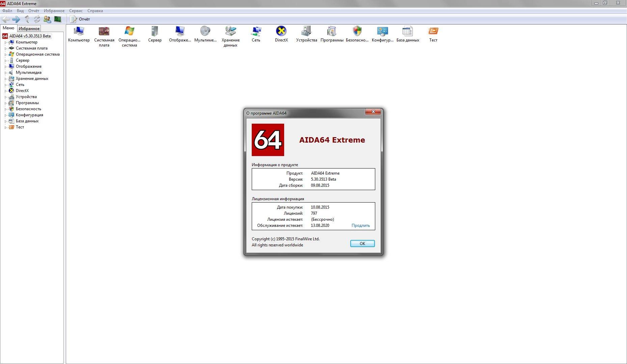Screen dimensions: 627x364
Task: Select AIDA64 v5.30.3513 Beta root tree item
Action: click(x=30, y=36)
